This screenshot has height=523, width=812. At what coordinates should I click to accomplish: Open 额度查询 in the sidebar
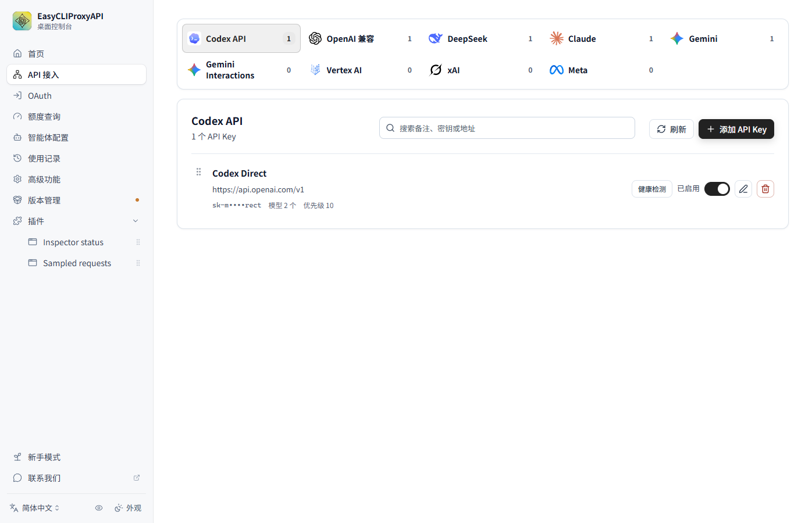click(76, 116)
